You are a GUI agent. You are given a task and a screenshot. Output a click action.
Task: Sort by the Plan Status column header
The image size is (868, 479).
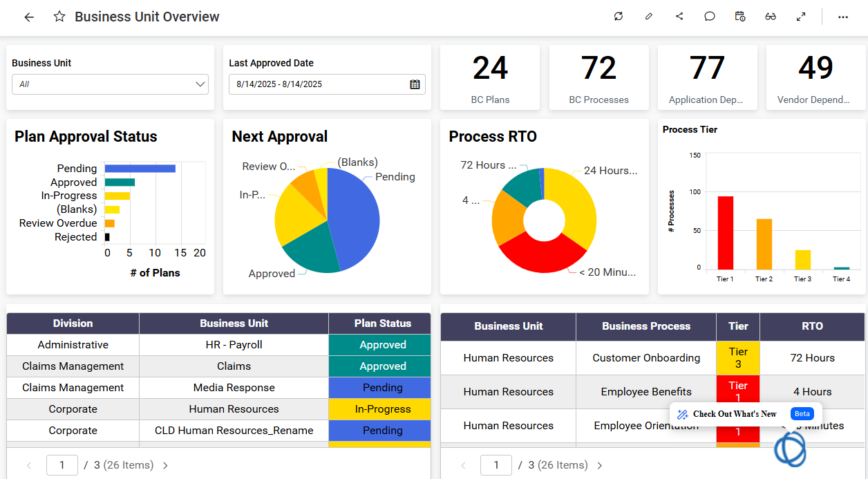click(382, 323)
